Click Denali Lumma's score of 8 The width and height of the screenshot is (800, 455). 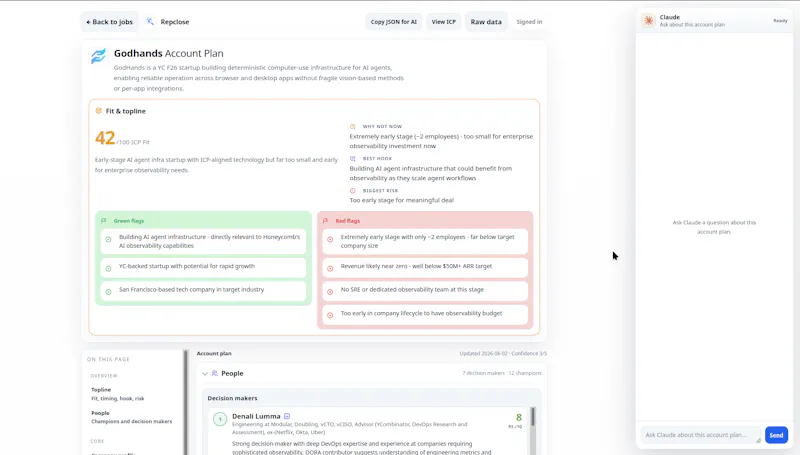(518, 418)
